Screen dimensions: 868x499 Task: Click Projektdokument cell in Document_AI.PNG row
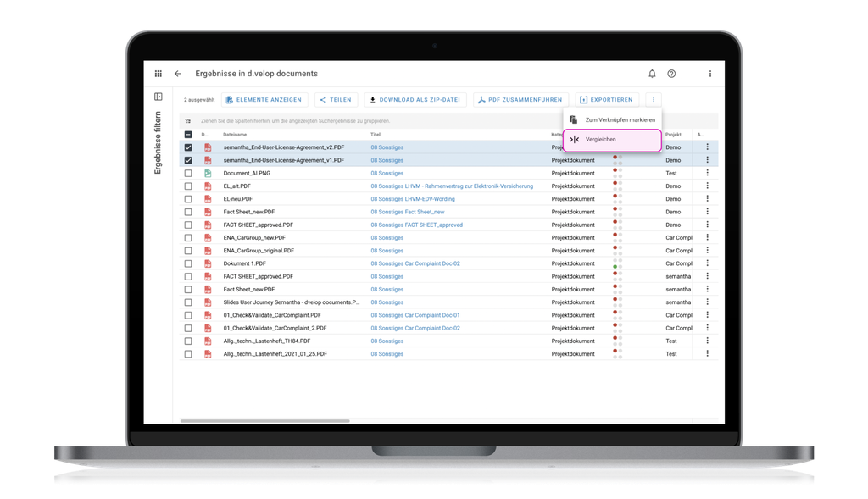click(573, 173)
